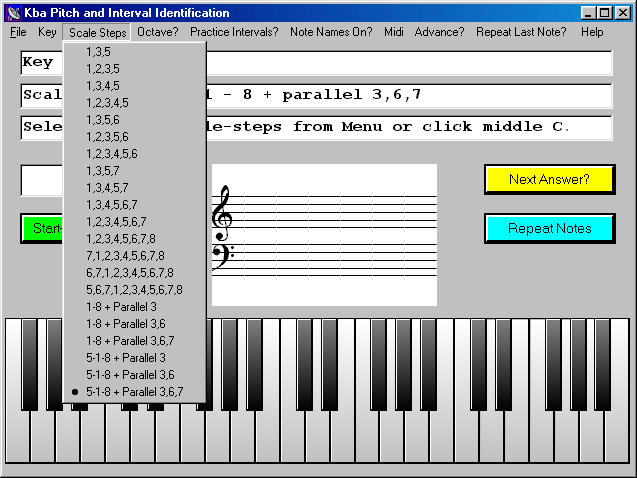This screenshot has width=637, height=478.
Task: Select the checked 5-1-8 + Parallel 3,6,7 option
Action: (134, 391)
